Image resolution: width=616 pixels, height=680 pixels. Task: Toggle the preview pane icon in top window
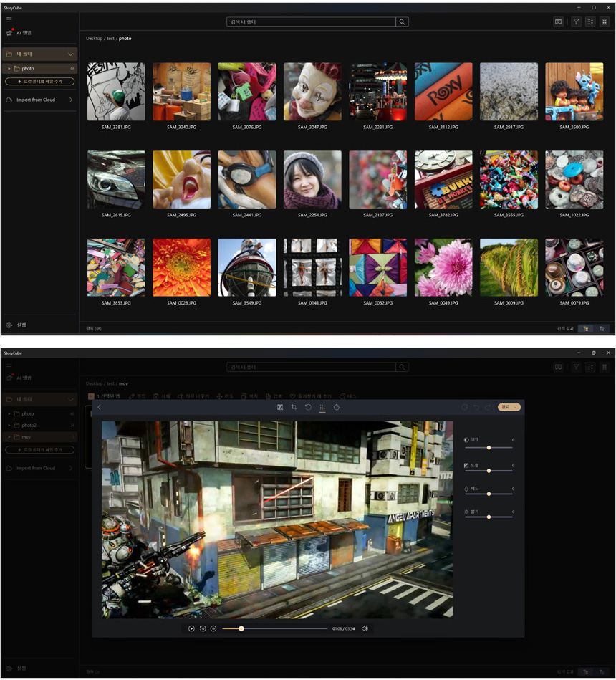(x=559, y=21)
